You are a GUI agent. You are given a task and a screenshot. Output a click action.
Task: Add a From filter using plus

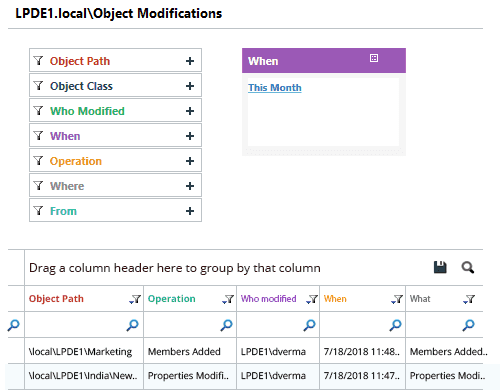click(x=190, y=211)
